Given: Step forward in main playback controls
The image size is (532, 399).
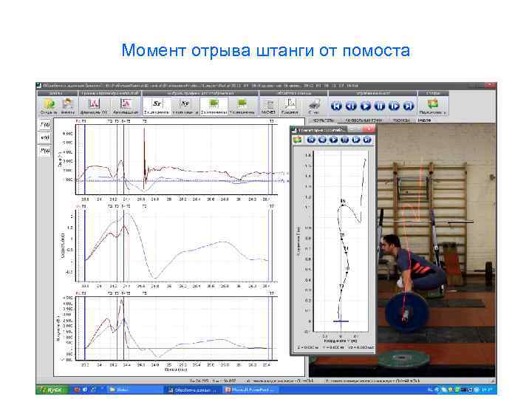Looking at the screenshot, I should coord(394,106).
